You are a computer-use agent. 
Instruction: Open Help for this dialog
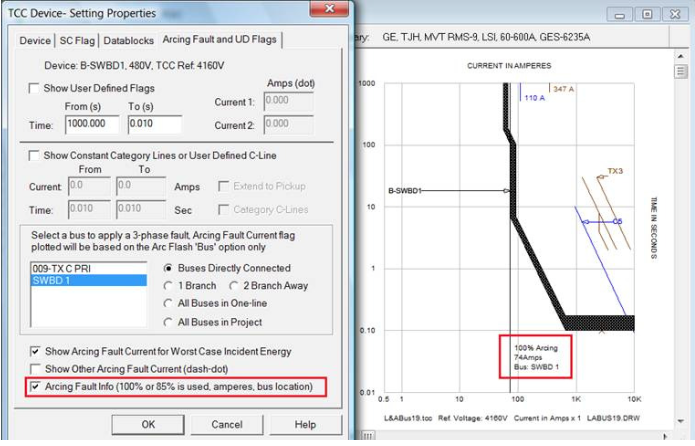(305, 425)
